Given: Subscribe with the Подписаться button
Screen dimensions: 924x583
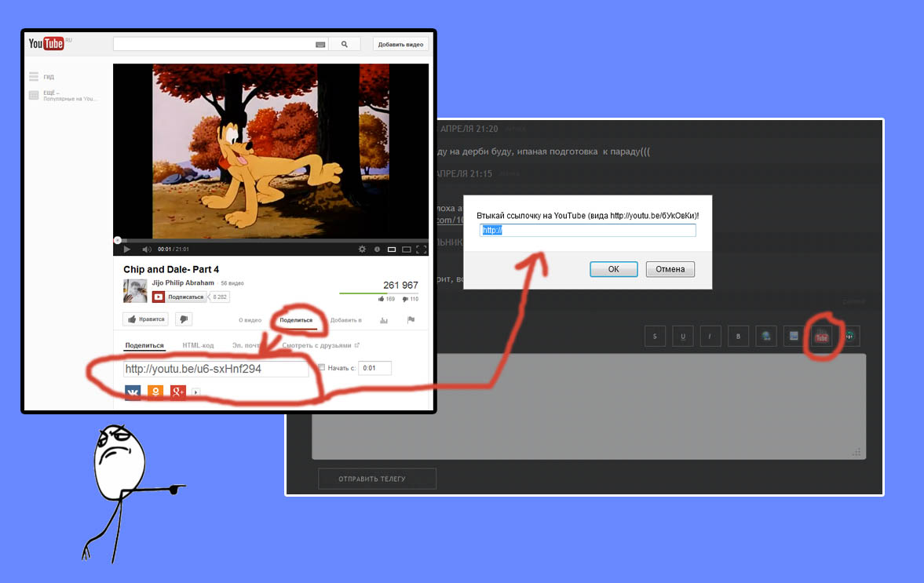Looking at the screenshot, I should 179,297.
